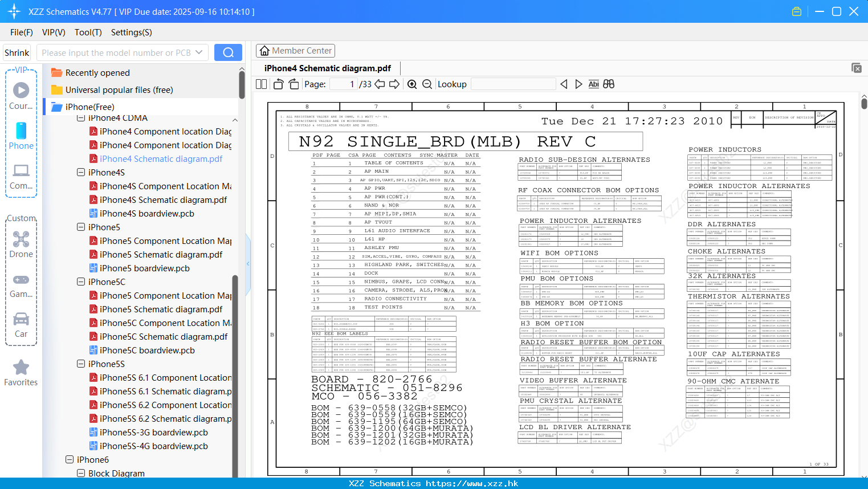Open iPhone4 Schematic diagram.pdf in tree
This screenshot has height=489, width=868.
156,159
